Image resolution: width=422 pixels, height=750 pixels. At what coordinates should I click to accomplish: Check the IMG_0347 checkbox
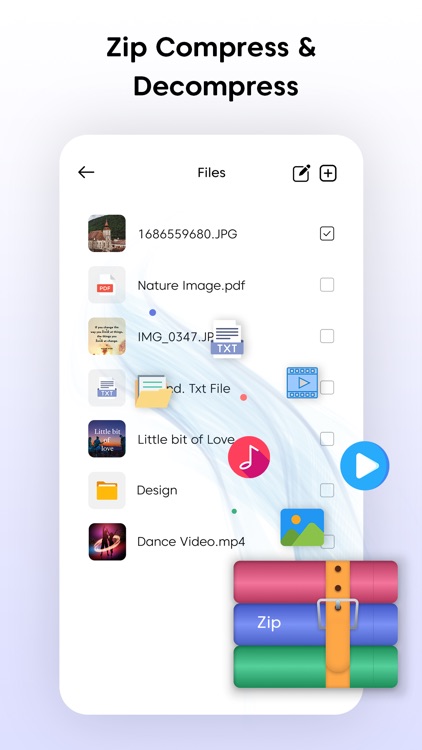pos(327,336)
